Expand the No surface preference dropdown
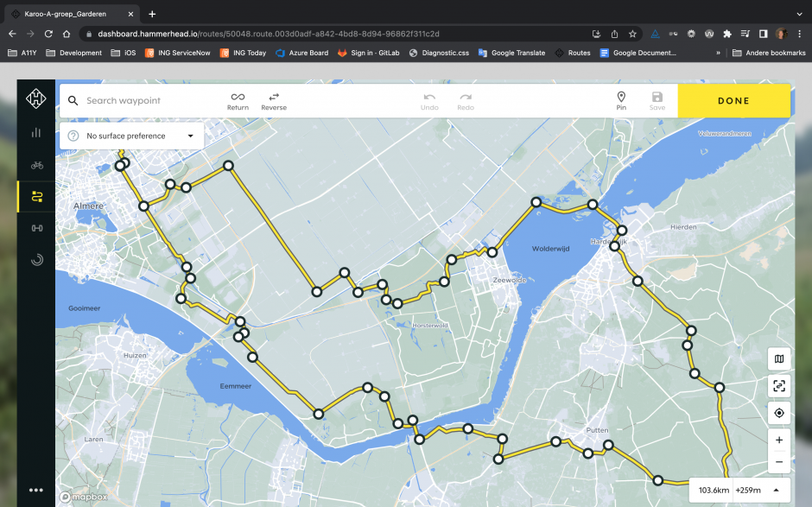This screenshot has height=507, width=812. pyautogui.click(x=130, y=136)
